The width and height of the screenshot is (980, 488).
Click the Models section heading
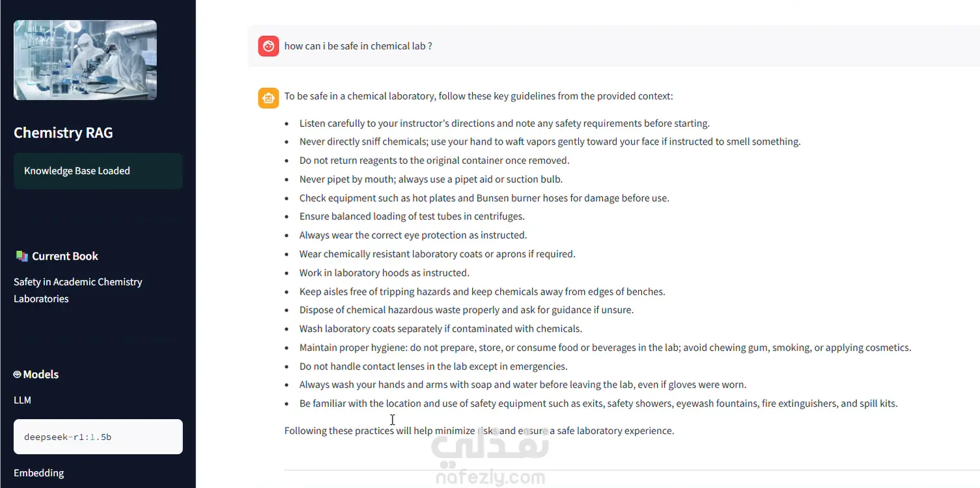41,374
